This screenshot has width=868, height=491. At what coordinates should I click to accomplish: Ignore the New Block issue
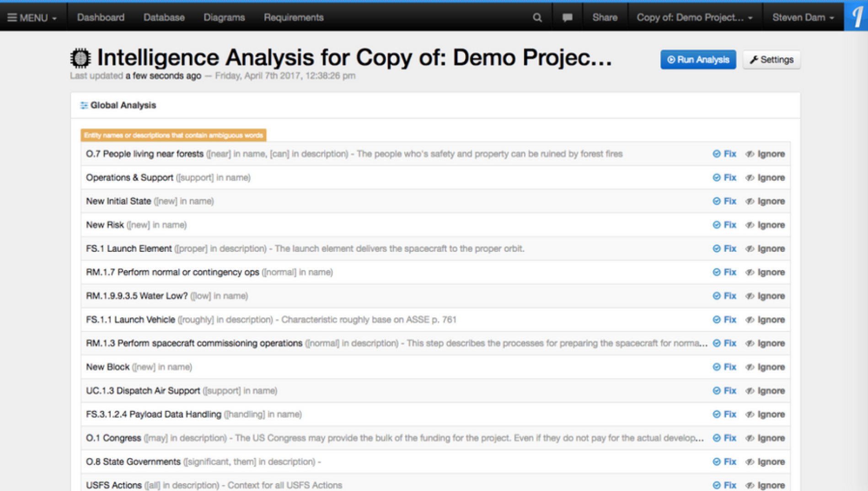(765, 367)
